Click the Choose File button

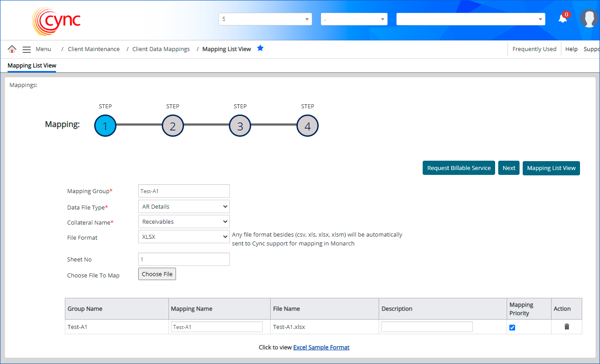(x=157, y=274)
